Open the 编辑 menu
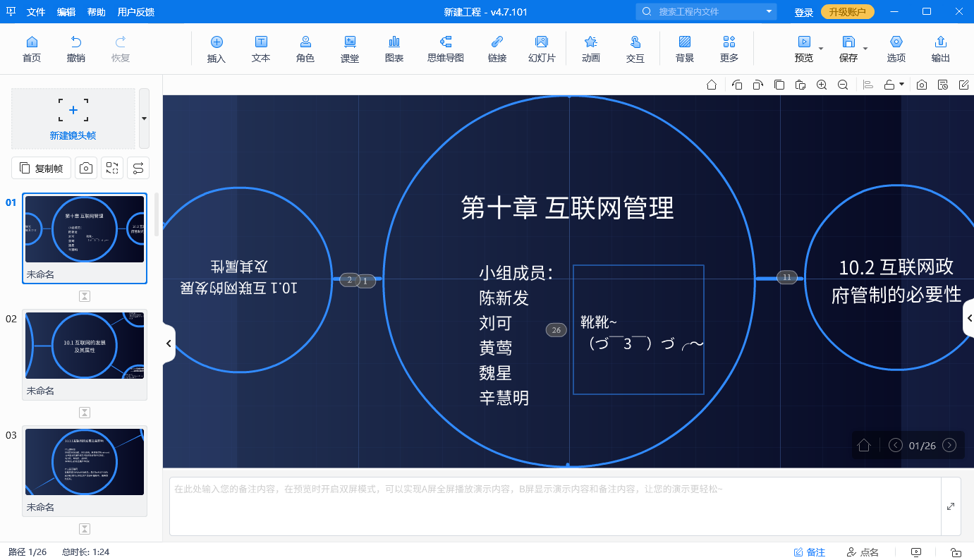The height and width of the screenshot is (560, 974). pos(66,12)
